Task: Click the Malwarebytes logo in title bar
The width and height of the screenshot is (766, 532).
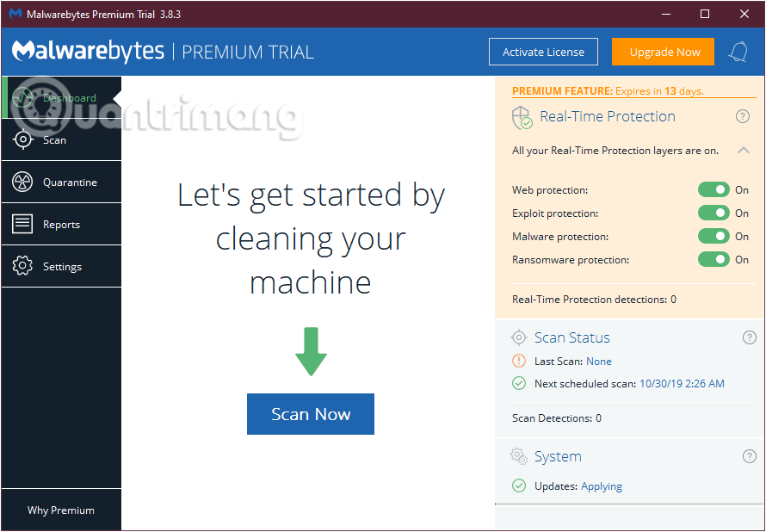Action: pyautogui.click(x=15, y=14)
